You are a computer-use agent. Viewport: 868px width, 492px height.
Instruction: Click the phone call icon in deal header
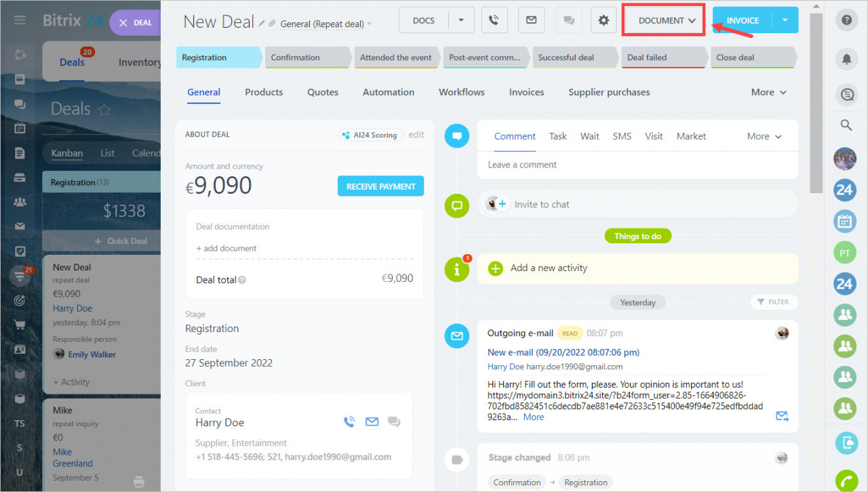494,20
